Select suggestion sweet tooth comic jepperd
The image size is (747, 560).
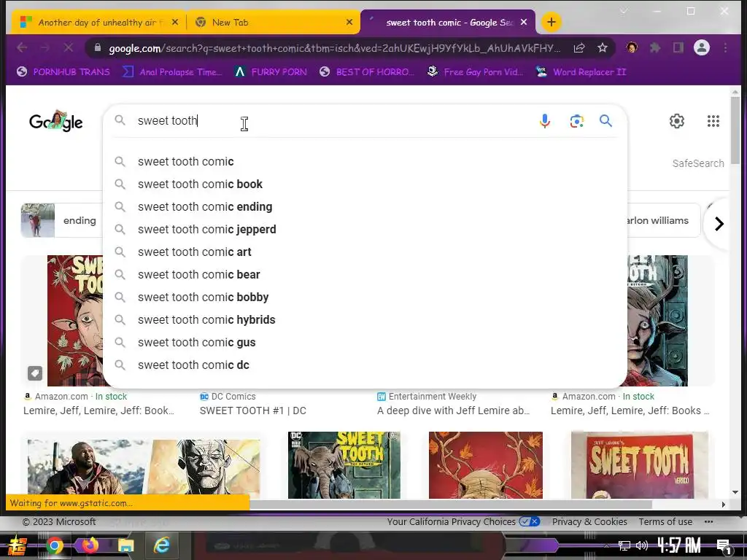tap(365, 230)
